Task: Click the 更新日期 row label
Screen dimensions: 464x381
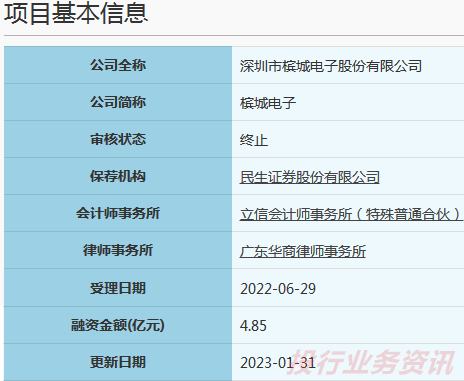Action: click(x=118, y=362)
